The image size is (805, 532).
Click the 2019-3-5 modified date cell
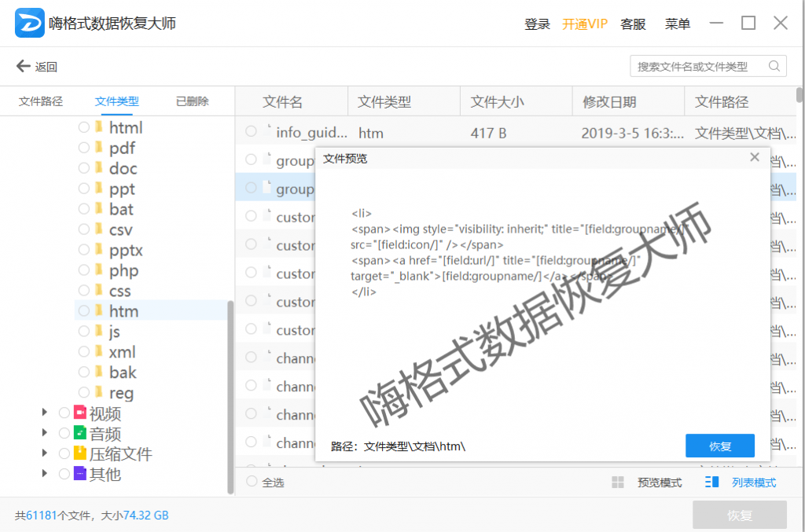633,133
